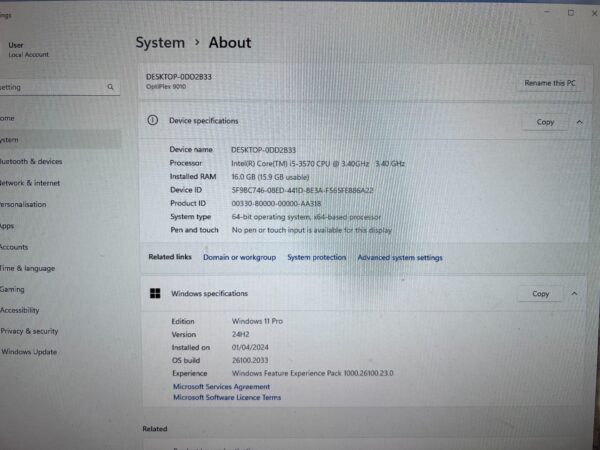600x450 pixels.
Task: Click the processor value i5-3570 text
Action: pos(318,163)
